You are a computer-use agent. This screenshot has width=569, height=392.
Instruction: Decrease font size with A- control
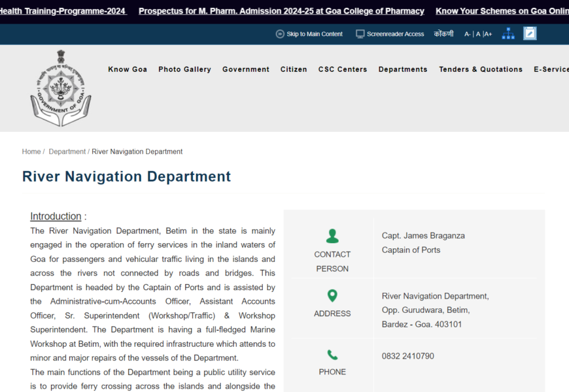click(x=468, y=34)
